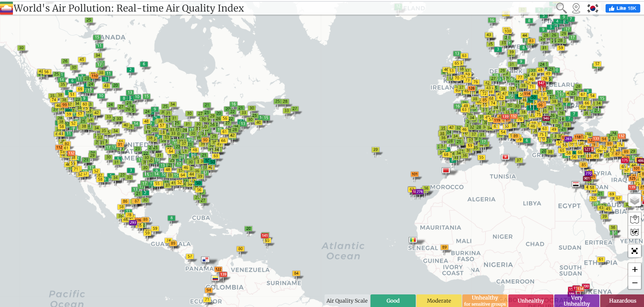The width and height of the screenshot is (644, 307).
Task: Select the 39 marker in mid-Atlantic
Action: (x=375, y=149)
